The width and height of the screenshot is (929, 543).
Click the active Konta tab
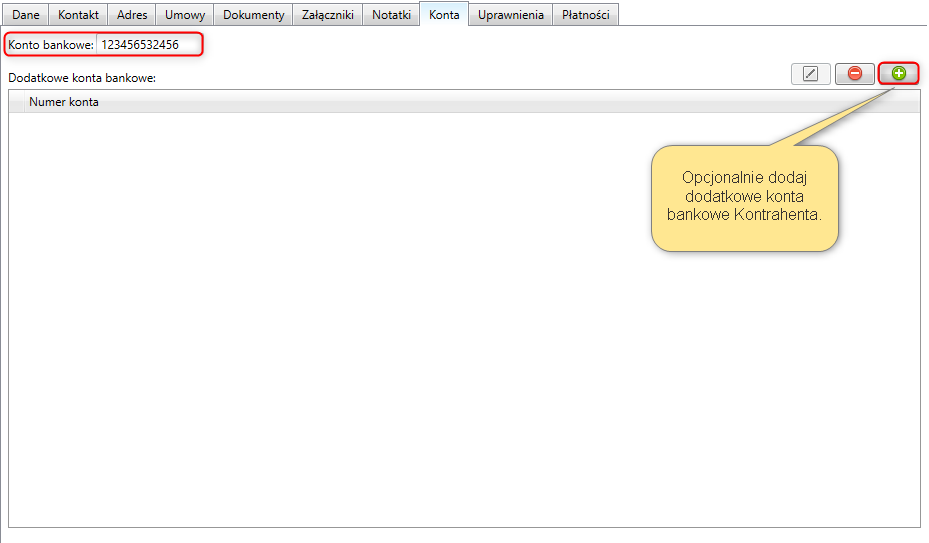tap(444, 15)
